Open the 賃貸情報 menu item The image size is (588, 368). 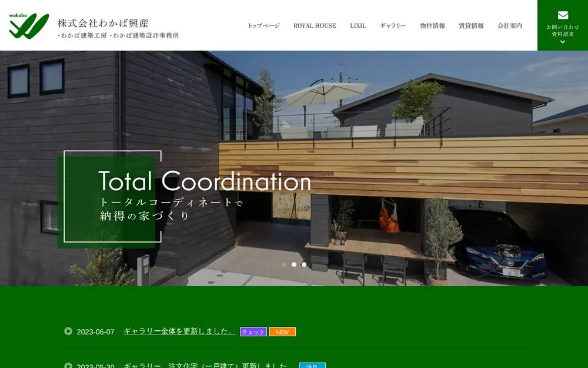coord(471,25)
